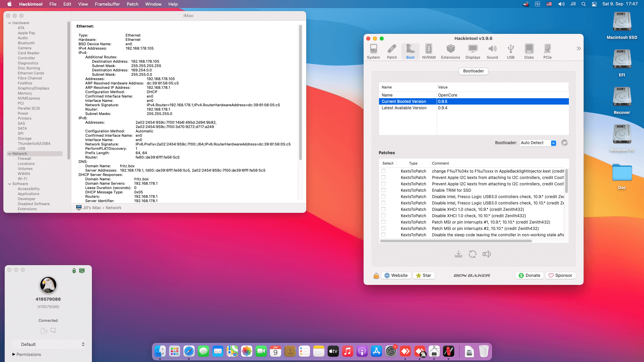Viewport: 644px width, 362px height.
Task: Open the Extensions section in Hackintool
Action: (x=450, y=52)
